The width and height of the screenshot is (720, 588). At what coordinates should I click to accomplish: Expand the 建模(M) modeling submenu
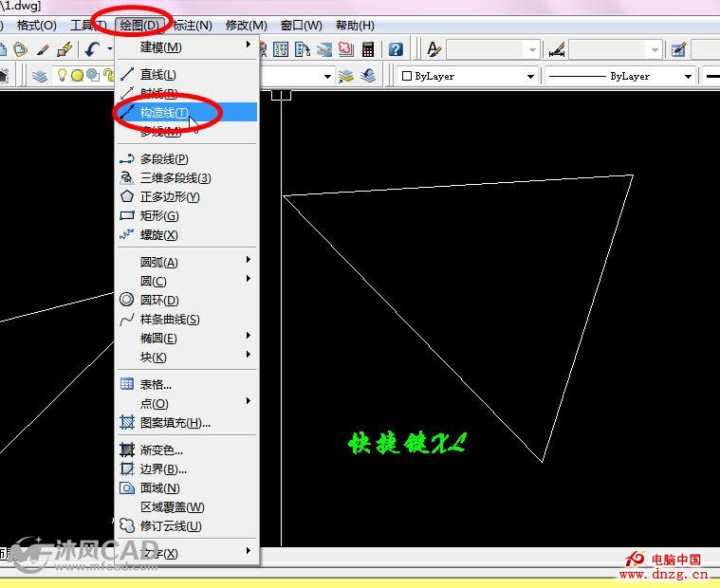tap(187, 46)
